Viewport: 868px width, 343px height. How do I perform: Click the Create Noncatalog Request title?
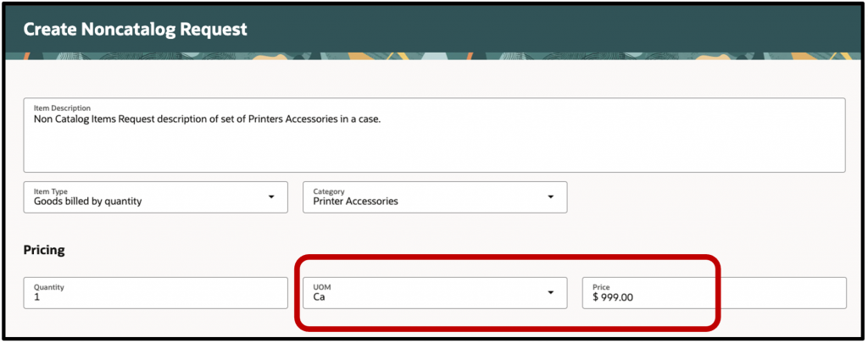pos(135,30)
